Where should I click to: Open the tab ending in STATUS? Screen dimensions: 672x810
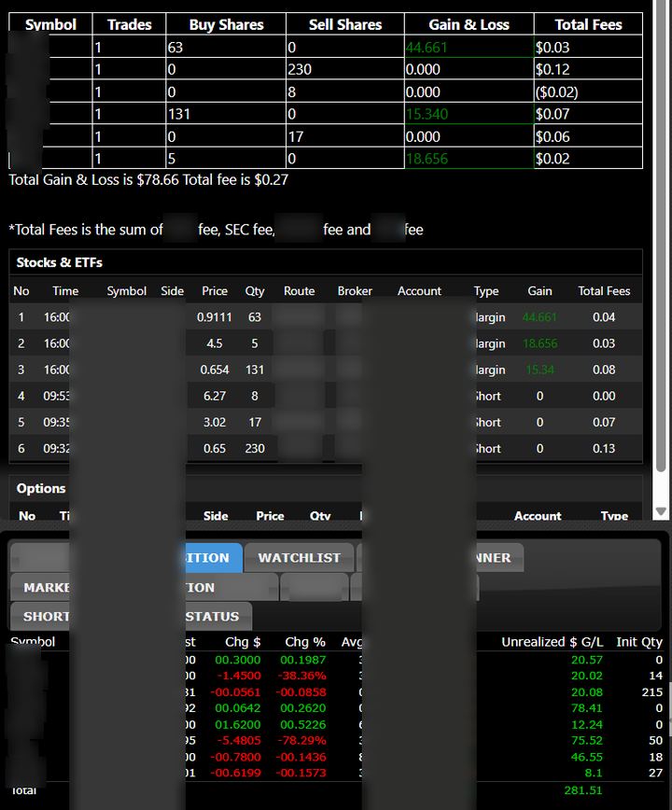pyautogui.click(x=218, y=616)
